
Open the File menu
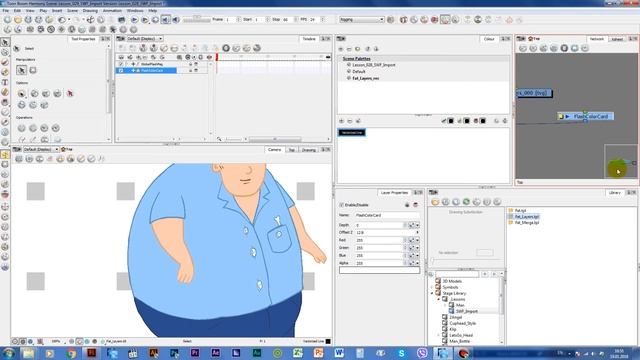(x=6, y=11)
